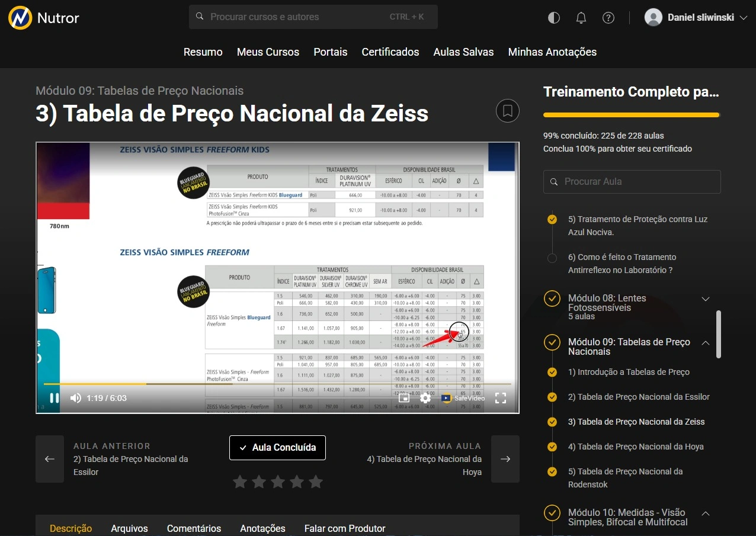Image resolution: width=756 pixels, height=536 pixels.
Task: Mute the video volume
Action: pos(76,398)
